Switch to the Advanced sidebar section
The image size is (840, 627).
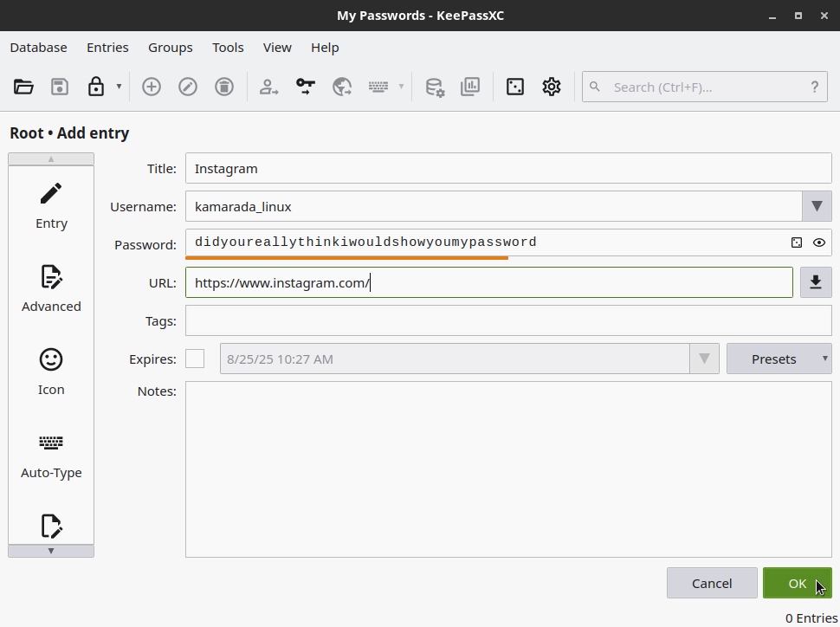(x=51, y=290)
